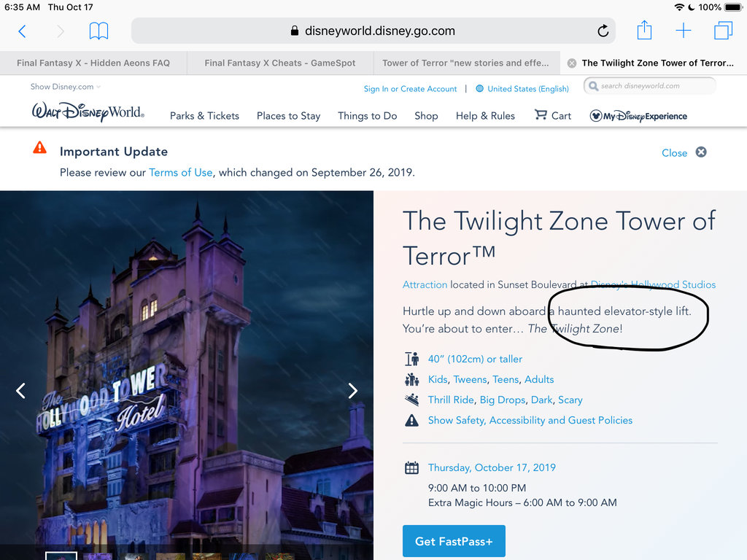Screen dimensions: 747x560
Task: Open the Places to Stay menu
Action: pyautogui.click(x=288, y=116)
